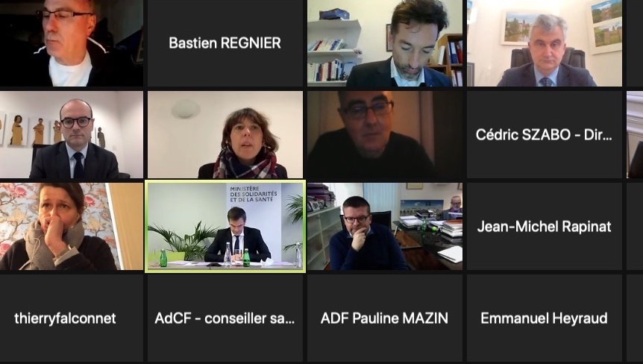Click video of man in dark room wearing glasses
This screenshot has height=364, width=643.
(385, 134)
